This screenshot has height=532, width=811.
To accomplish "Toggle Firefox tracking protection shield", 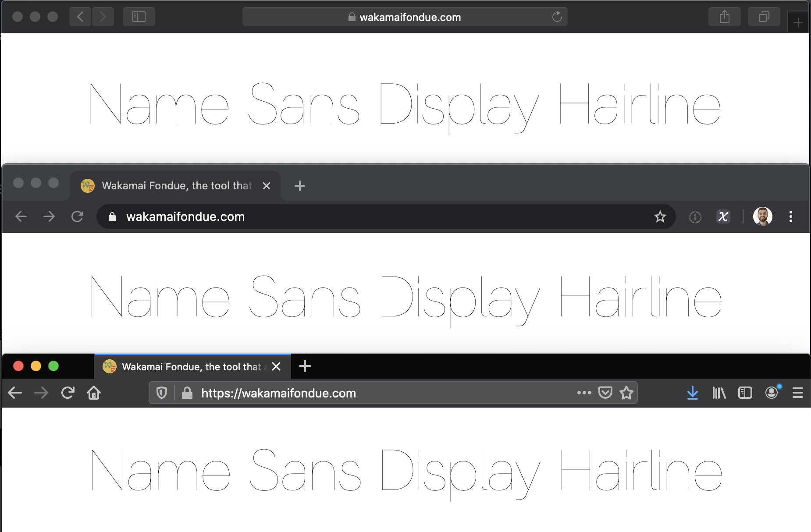I will point(162,393).
